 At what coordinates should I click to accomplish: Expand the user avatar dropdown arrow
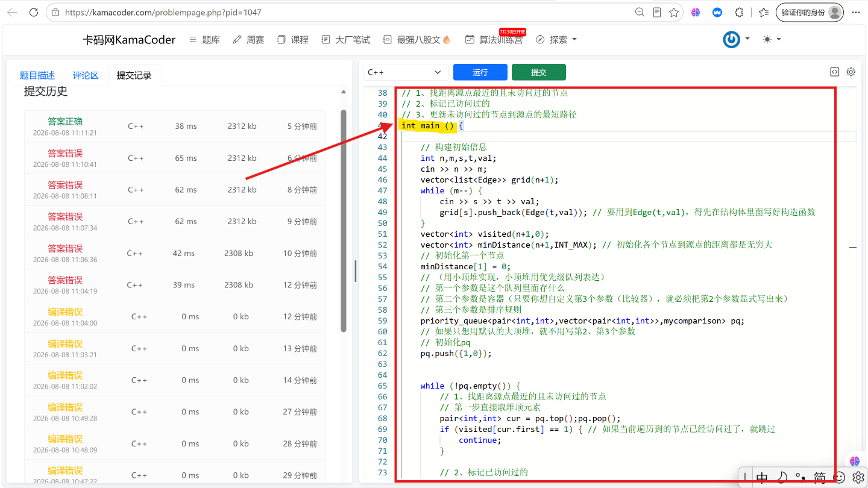pyautogui.click(x=747, y=39)
